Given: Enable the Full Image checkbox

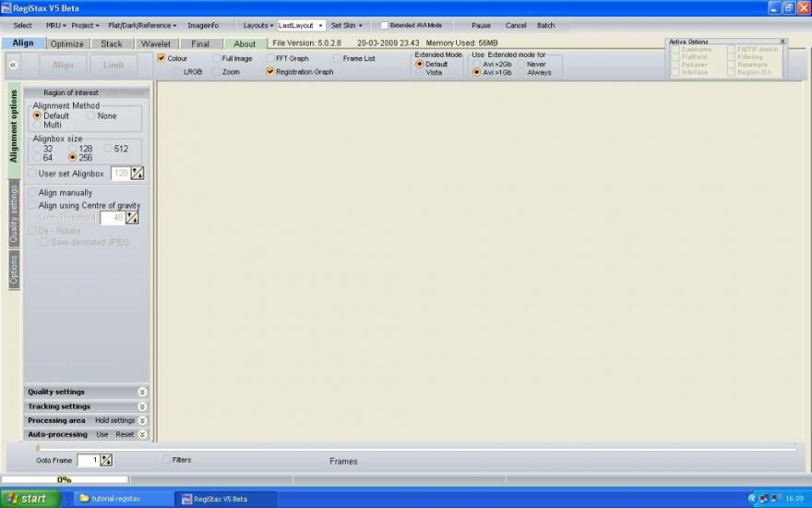Looking at the screenshot, I should point(216,58).
